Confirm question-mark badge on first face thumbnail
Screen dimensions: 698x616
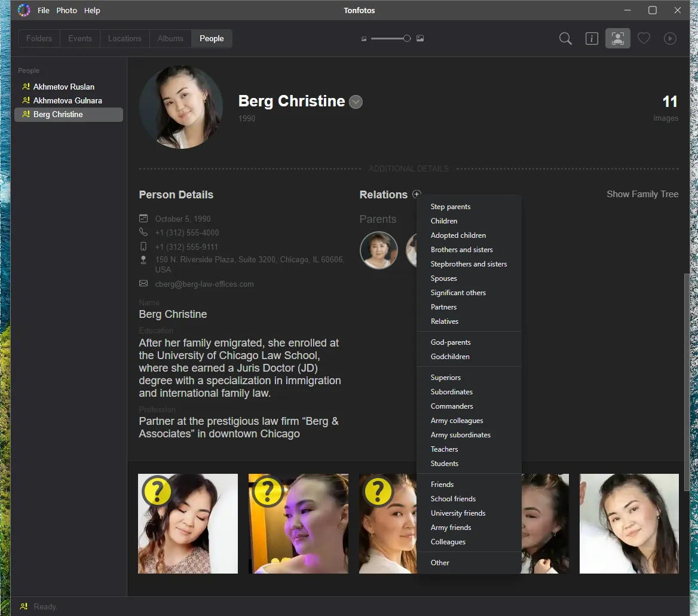157,491
